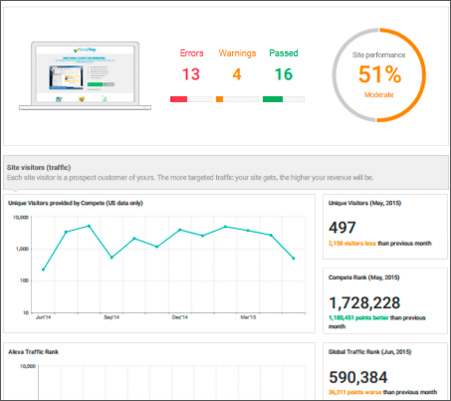Viewport: 451px width, 401px height.
Task: Click the 2,158 visitors less text
Action: coord(352,243)
